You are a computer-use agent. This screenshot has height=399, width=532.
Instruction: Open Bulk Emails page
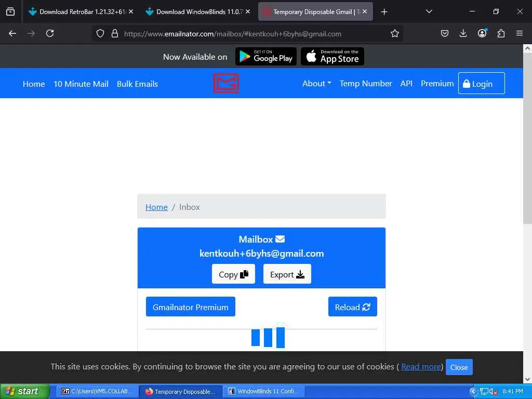click(x=137, y=84)
